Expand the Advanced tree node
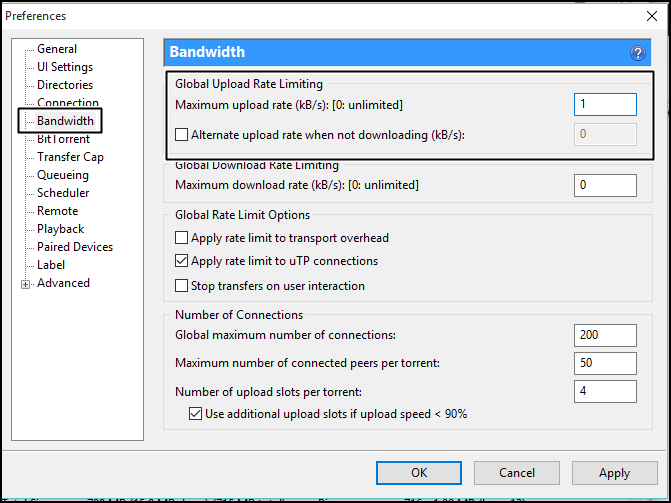The image size is (671, 503). [x=26, y=284]
